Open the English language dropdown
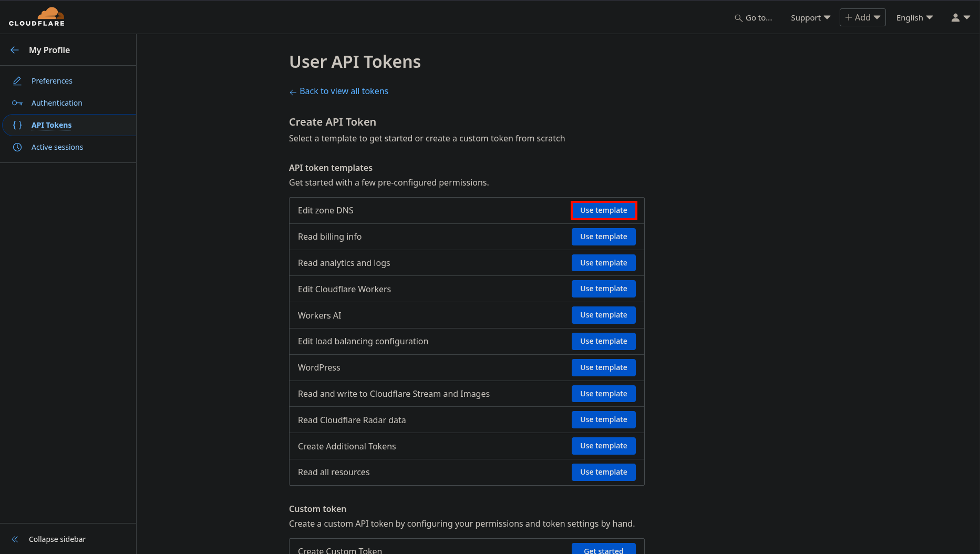Screen dimensions: 980x554 [914, 17]
